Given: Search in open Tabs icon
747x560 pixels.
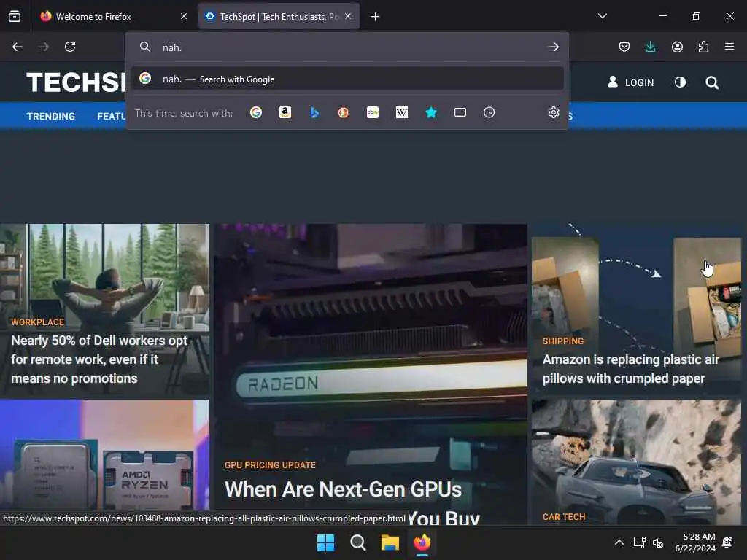Looking at the screenshot, I should [x=460, y=112].
